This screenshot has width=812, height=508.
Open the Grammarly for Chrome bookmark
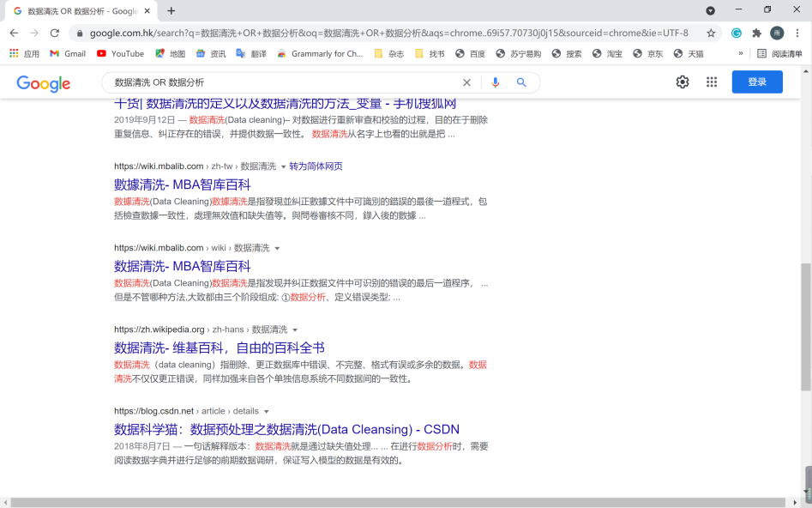tap(320, 53)
